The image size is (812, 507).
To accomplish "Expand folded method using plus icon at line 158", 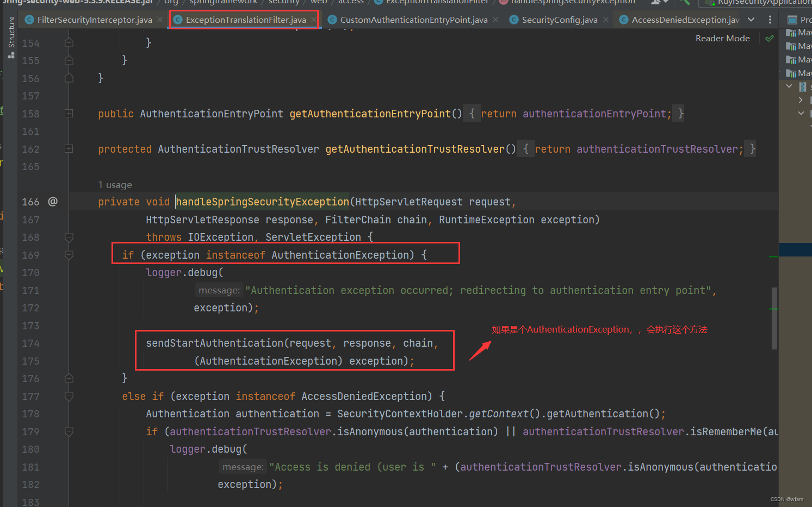I will [69, 113].
